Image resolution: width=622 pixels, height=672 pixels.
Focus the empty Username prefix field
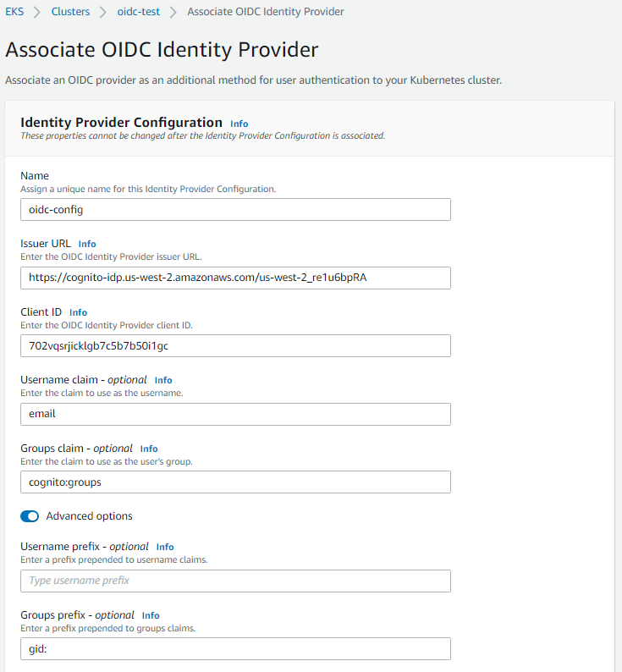pyautogui.click(x=235, y=581)
